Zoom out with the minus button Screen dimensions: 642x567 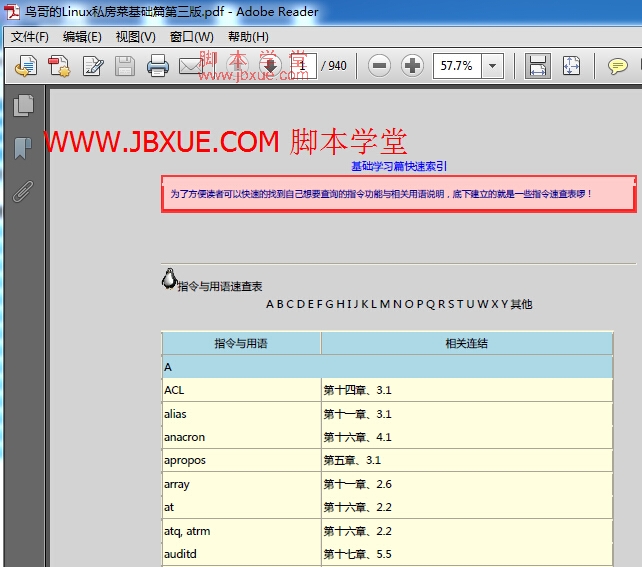(x=379, y=66)
